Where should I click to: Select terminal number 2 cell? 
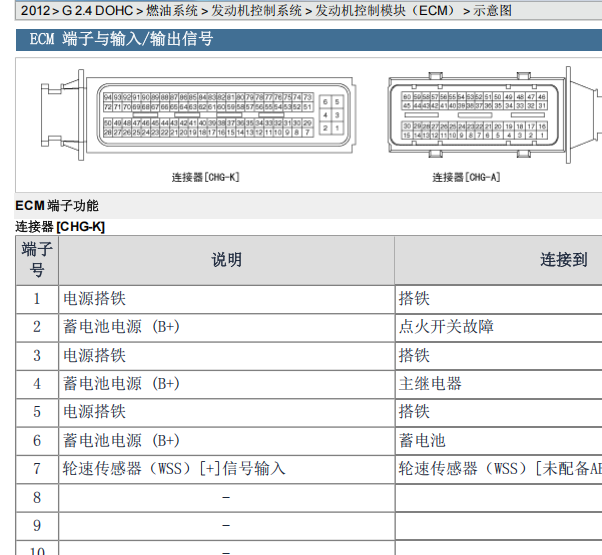click(x=37, y=327)
